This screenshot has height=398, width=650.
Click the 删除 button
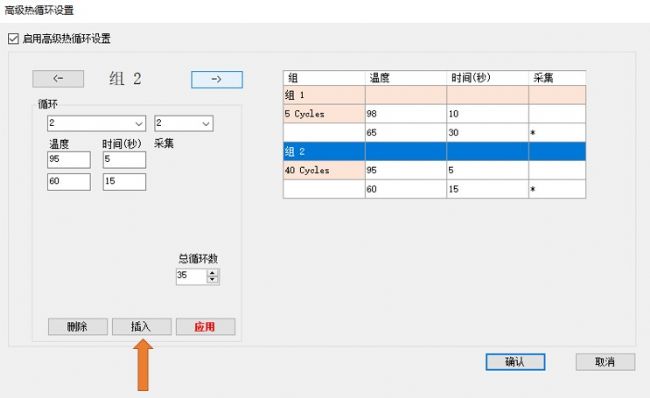click(78, 327)
